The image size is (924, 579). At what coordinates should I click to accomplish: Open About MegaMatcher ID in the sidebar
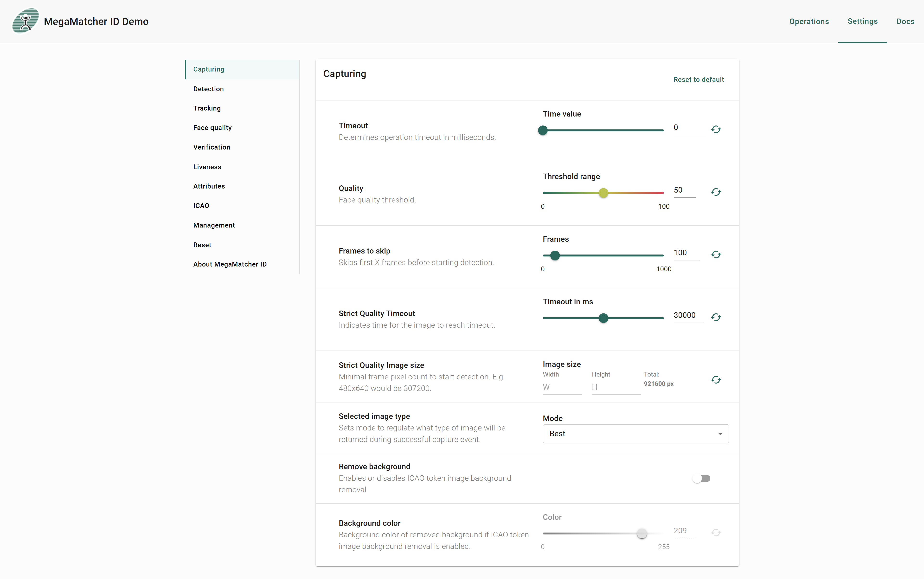pyautogui.click(x=243, y=264)
